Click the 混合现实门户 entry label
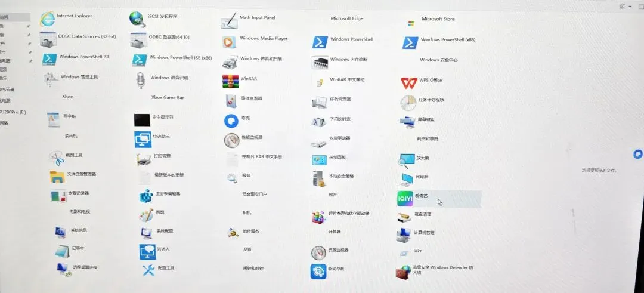Screen dimensions: 644x293 (255, 194)
